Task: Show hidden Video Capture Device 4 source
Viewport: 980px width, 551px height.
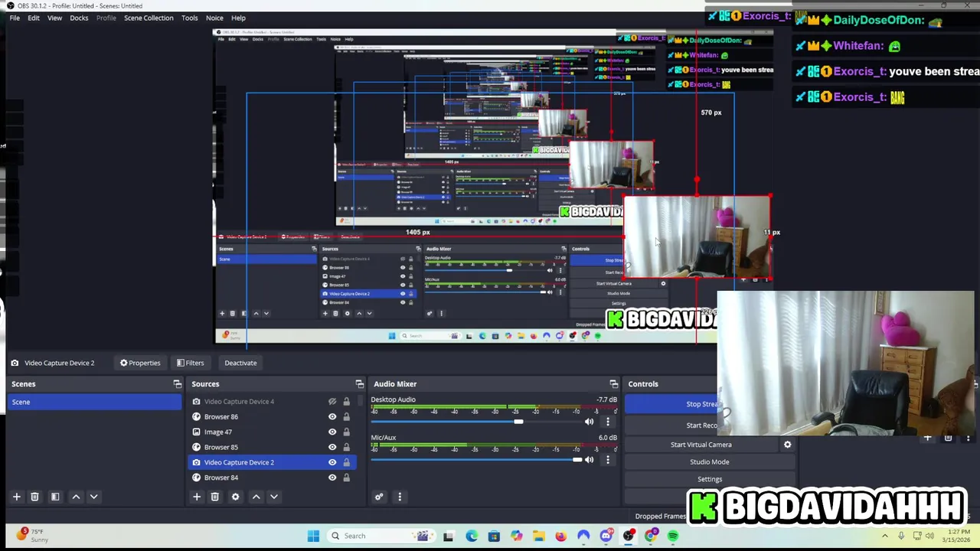Action: point(332,401)
